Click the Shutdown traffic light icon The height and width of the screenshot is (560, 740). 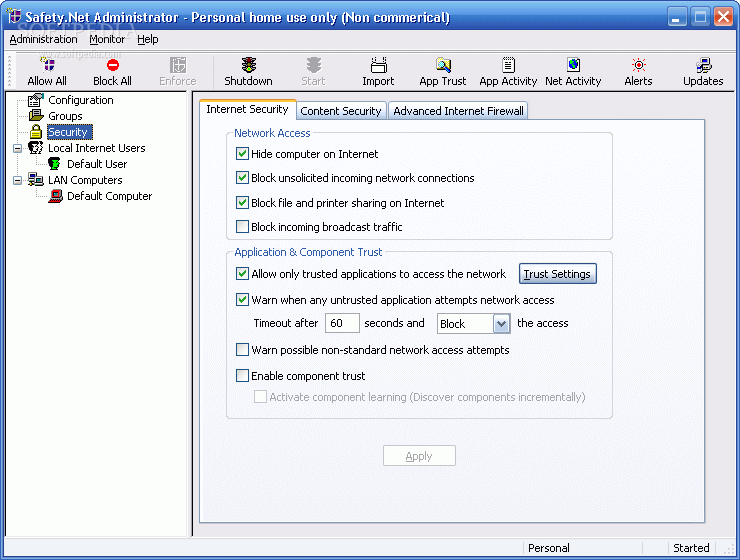(249, 65)
